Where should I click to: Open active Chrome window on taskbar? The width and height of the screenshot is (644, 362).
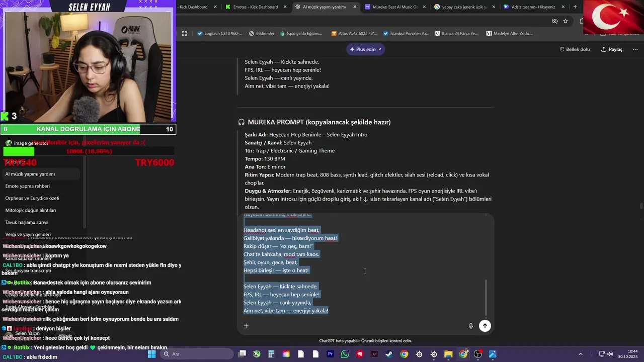click(x=463, y=354)
